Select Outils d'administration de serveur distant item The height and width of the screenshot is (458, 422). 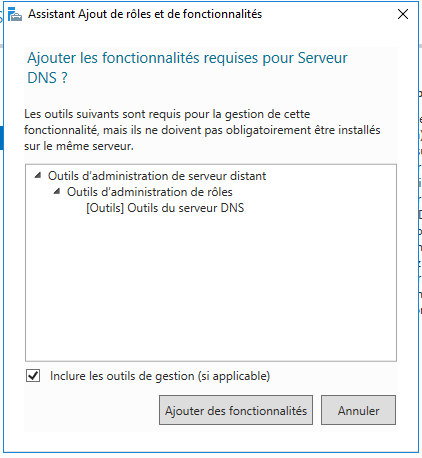(x=157, y=176)
